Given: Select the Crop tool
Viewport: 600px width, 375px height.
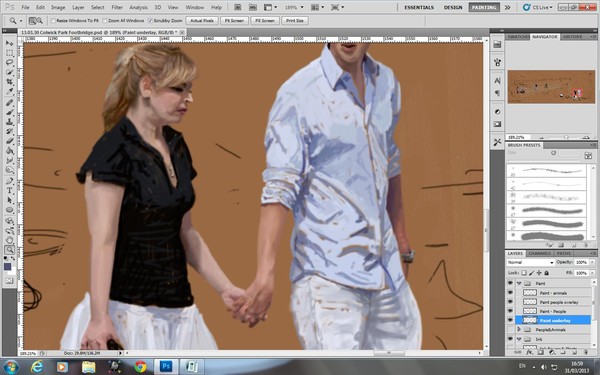Looking at the screenshot, I should 10,82.
